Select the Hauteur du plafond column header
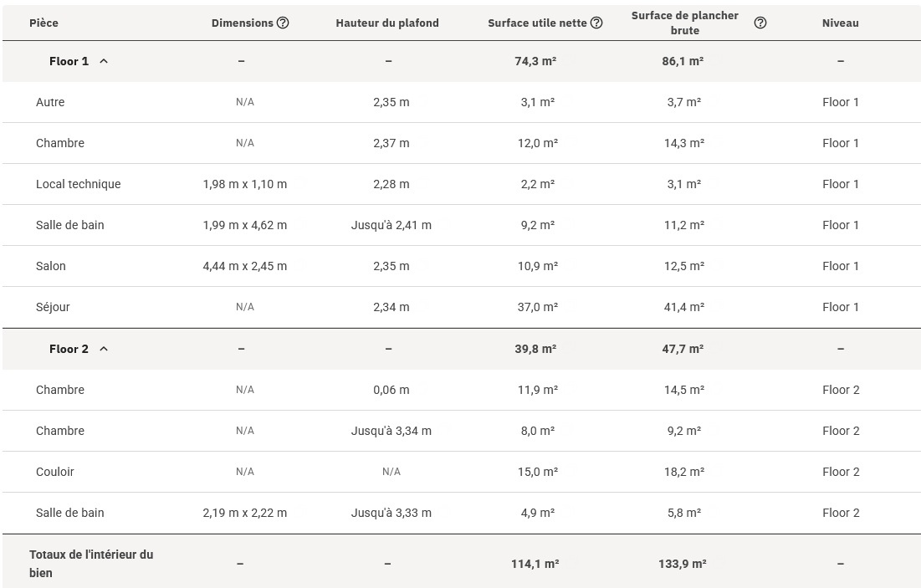Image resolution: width=921 pixels, height=588 pixels. [387, 23]
